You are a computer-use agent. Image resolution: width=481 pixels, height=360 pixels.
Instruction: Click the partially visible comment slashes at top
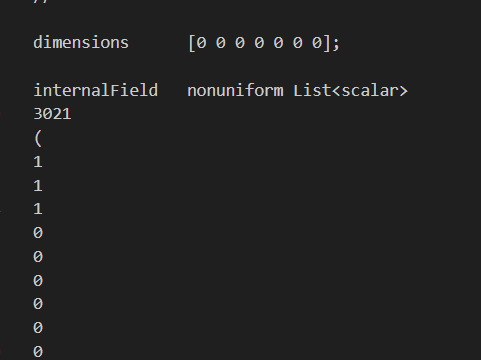[41, 1]
